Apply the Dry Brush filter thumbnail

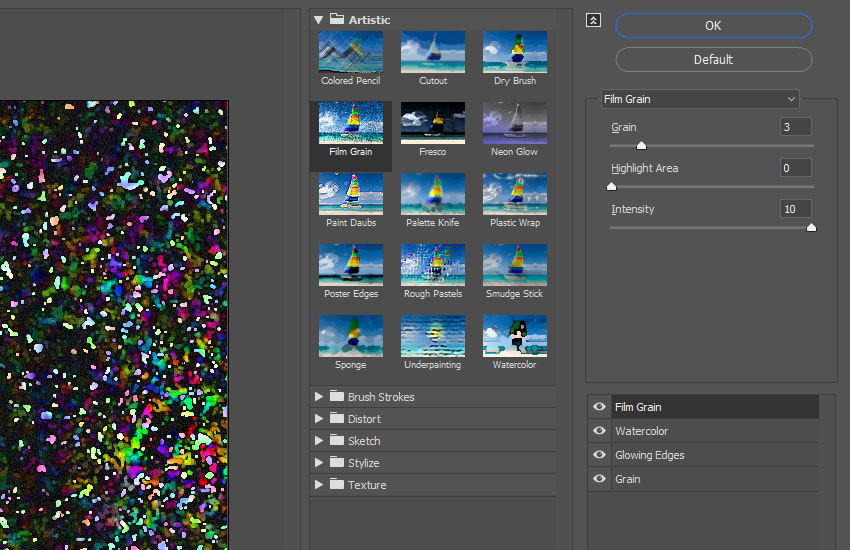[515, 52]
